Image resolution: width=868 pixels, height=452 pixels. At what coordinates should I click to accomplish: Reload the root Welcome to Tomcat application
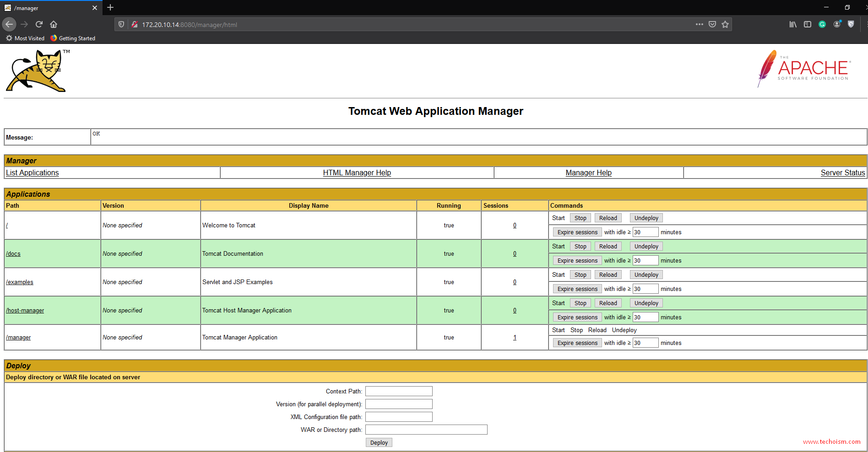pos(608,218)
